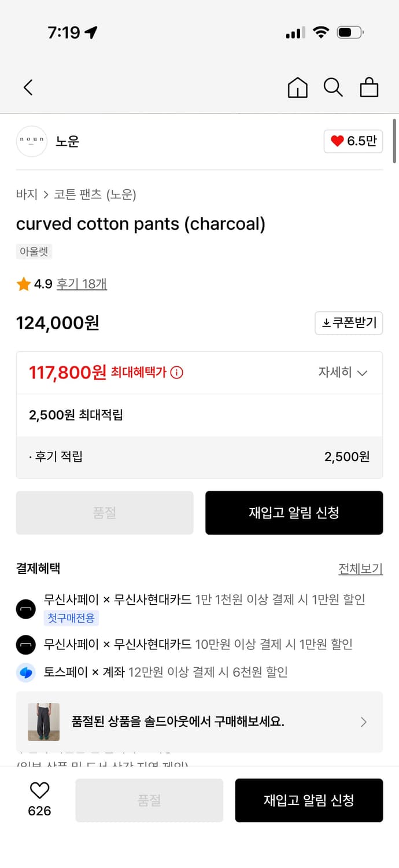Select the Toss Pay payment icon
Image resolution: width=399 pixels, height=868 pixels.
pyautogui.click(x=25, y=672)
